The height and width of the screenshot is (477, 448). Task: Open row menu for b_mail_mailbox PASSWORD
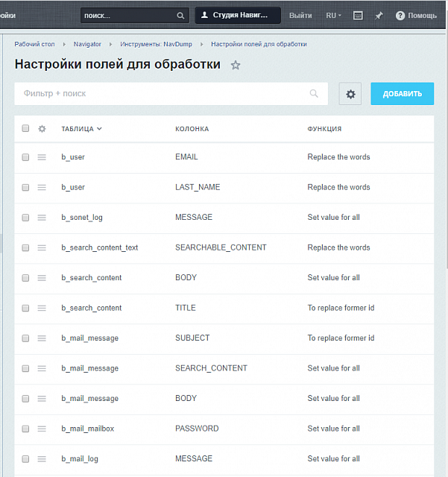click(x=42, y=429)
